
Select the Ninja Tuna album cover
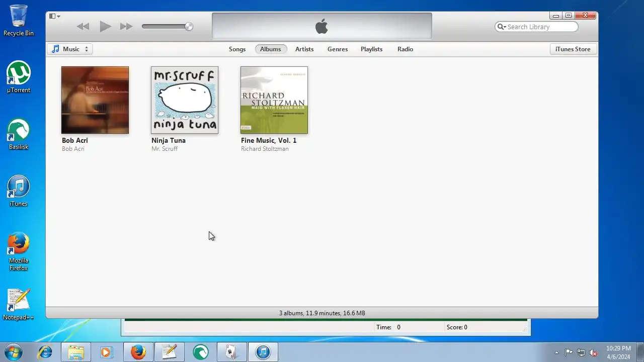185,100
